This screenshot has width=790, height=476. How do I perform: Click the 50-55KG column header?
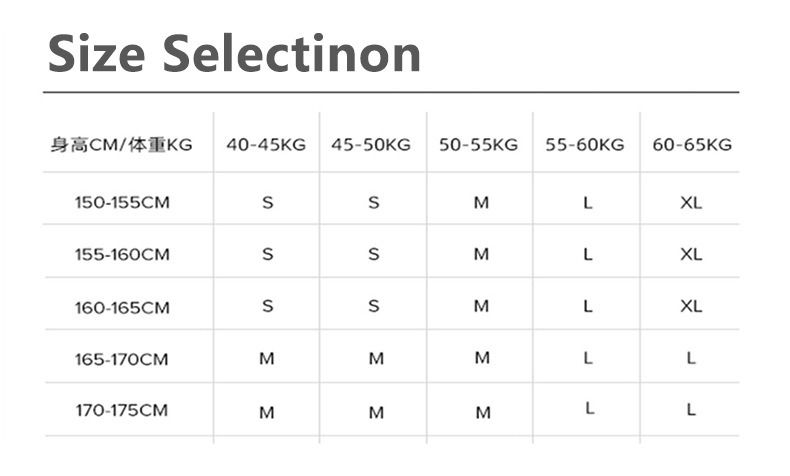click(479, 145)
